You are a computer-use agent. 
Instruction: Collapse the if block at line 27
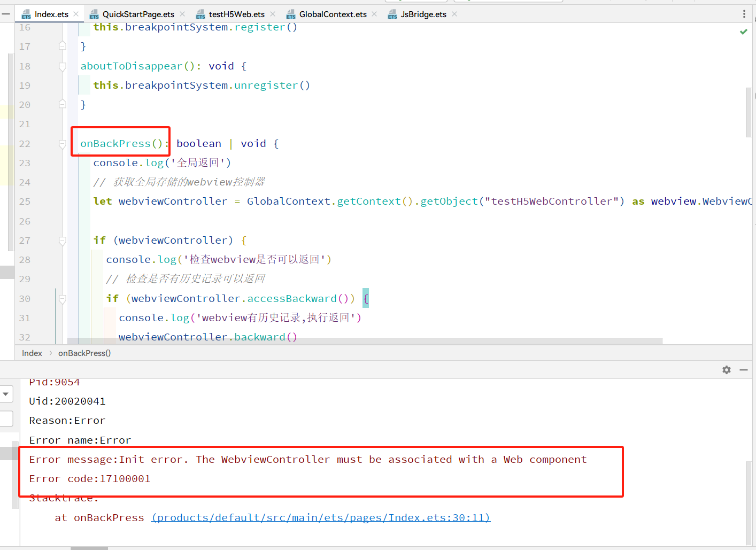pos(62,241)
